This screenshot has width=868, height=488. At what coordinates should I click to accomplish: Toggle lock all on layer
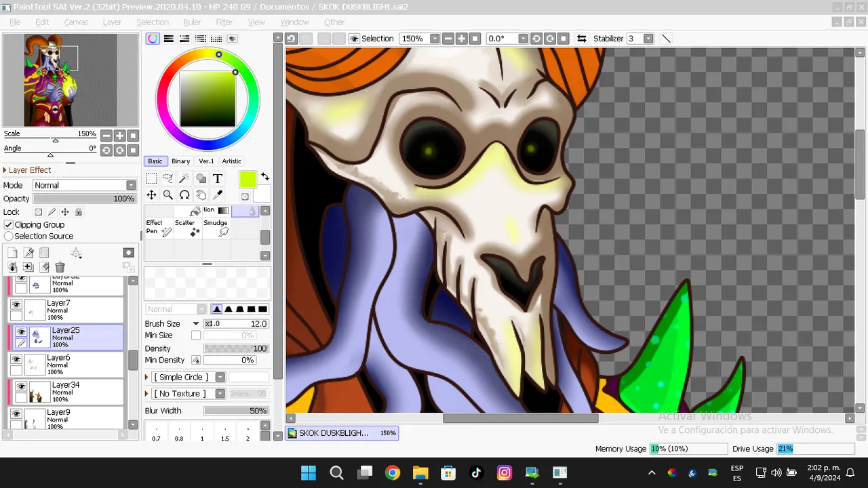point(78,211)
